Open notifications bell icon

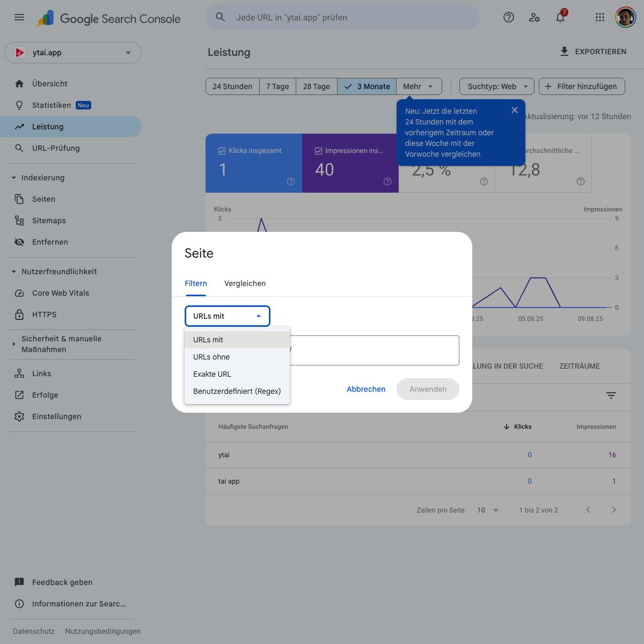pyautogui.click(x=560, y=17)
